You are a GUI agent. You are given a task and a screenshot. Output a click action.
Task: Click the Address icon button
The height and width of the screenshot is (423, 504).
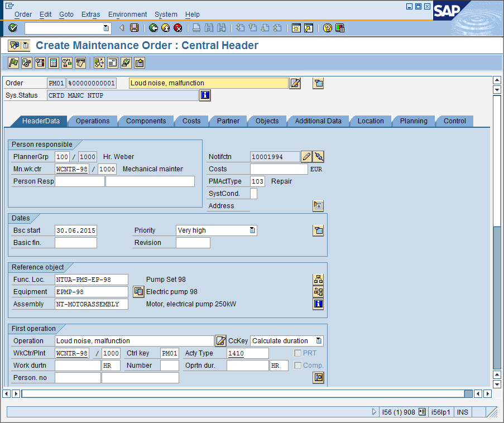[x=318, y=206]
